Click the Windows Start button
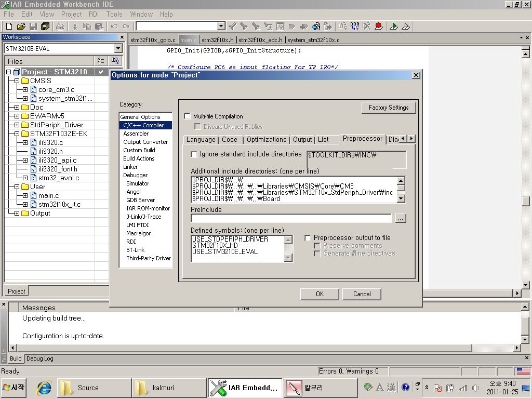This screenshot has width=532, height=399. coord(14,388)
